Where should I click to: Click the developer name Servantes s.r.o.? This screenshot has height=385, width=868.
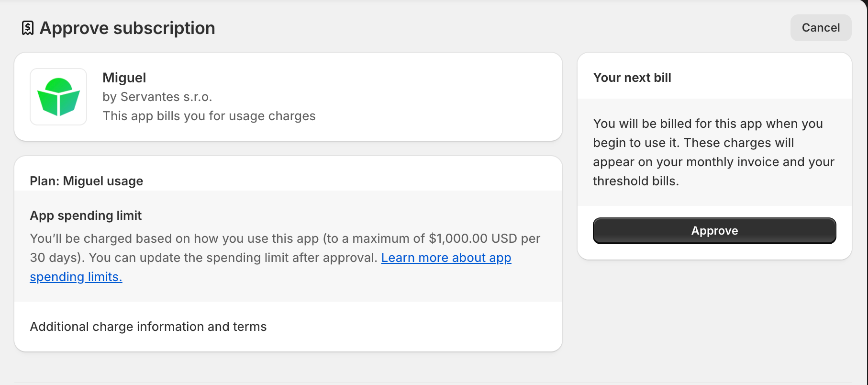click(166, 97)
